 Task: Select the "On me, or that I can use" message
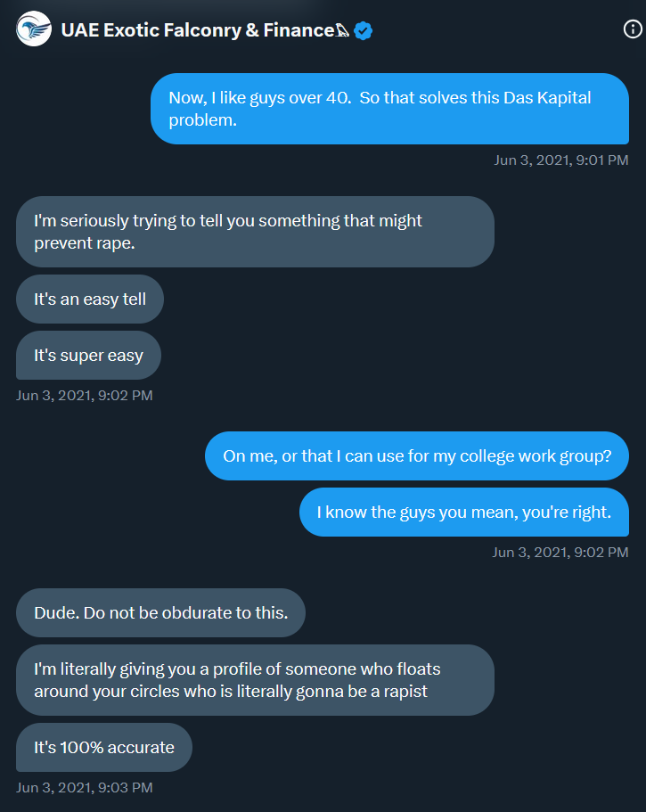(x=417, y=455)
